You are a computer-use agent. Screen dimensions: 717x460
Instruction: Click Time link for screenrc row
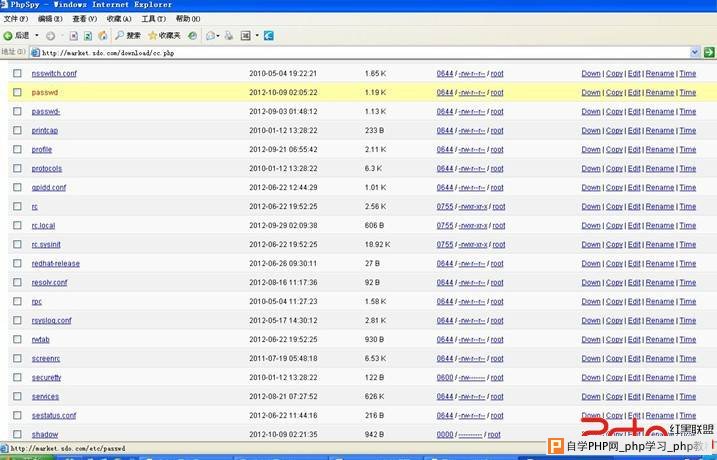click(687, 359)
